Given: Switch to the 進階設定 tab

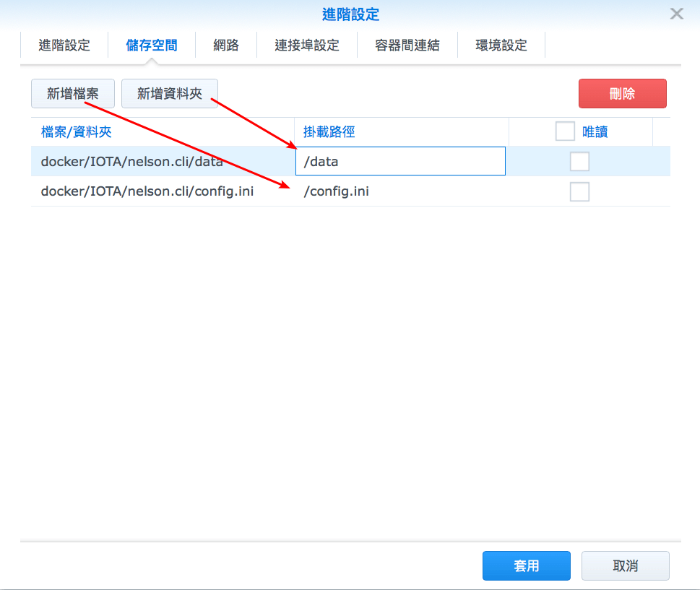Looking at the screenshot, I should tap(64, 45).
